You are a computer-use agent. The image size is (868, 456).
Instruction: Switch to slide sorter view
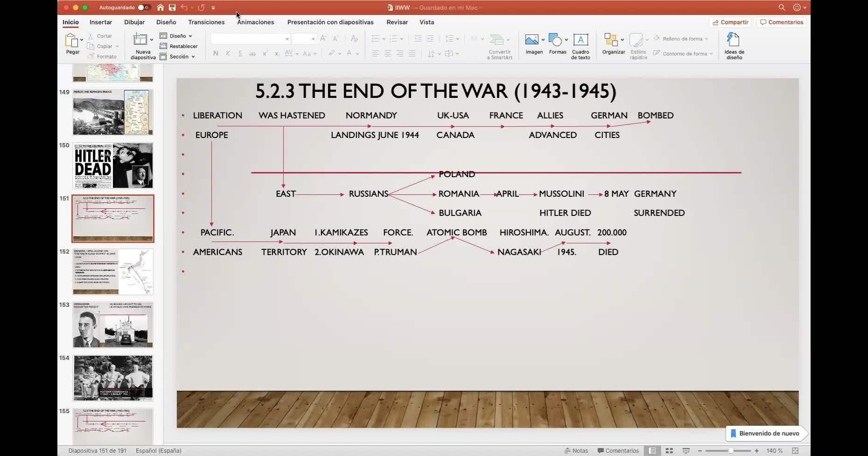click(669, 451)
